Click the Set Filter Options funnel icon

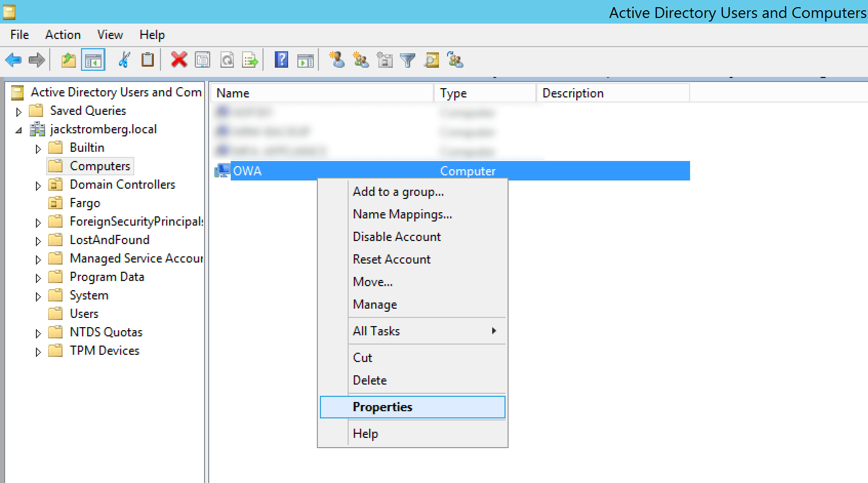point(408,60)
